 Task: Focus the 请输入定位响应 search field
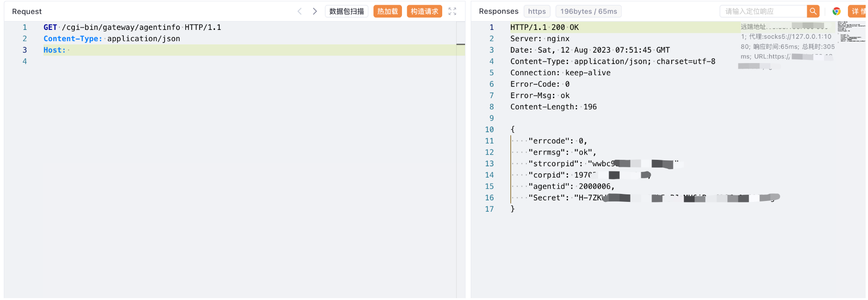pos(763,11)
